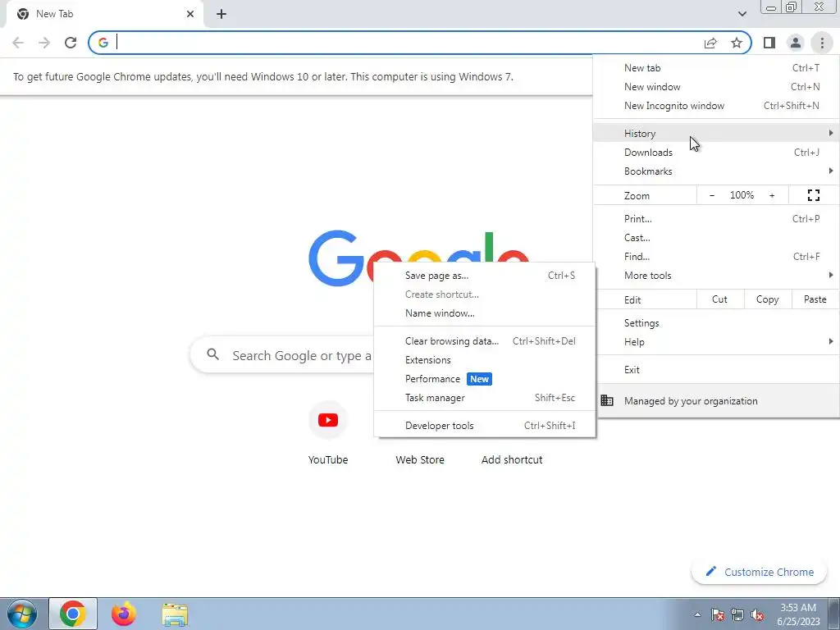Click the Action Center flag tray icon
This screenshot has height=630, width=840.
click(x=717, y=614)
